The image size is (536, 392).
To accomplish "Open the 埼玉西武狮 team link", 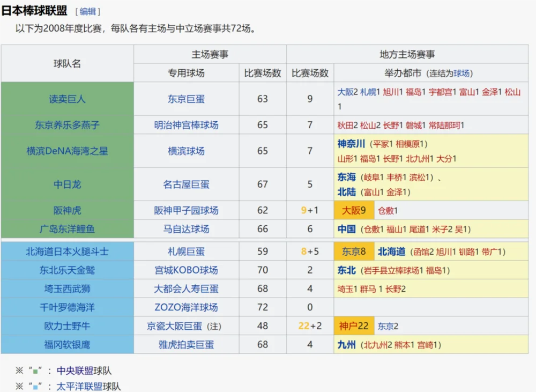I will 67,289.
